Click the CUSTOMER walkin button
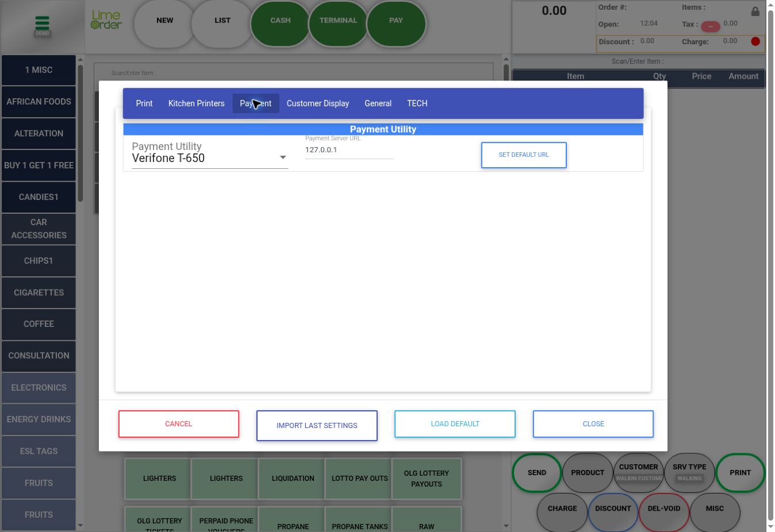 point(639,473)
